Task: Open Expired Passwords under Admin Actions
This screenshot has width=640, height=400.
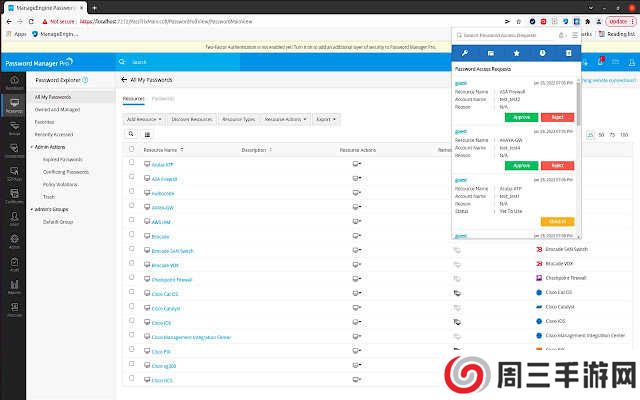Action: (63, 159)
